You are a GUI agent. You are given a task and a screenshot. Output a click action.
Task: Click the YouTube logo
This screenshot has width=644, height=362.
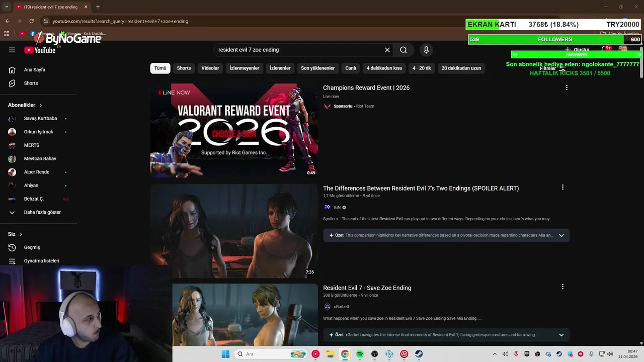point(40,50)
